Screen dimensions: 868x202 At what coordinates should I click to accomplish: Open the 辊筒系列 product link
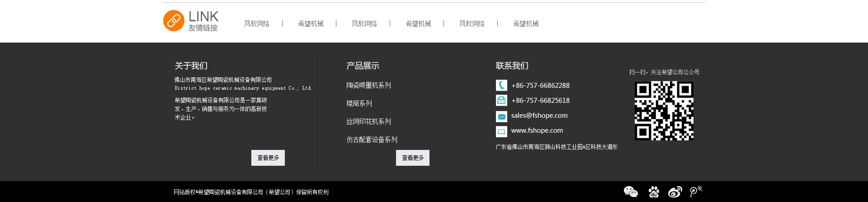point(359,103)
